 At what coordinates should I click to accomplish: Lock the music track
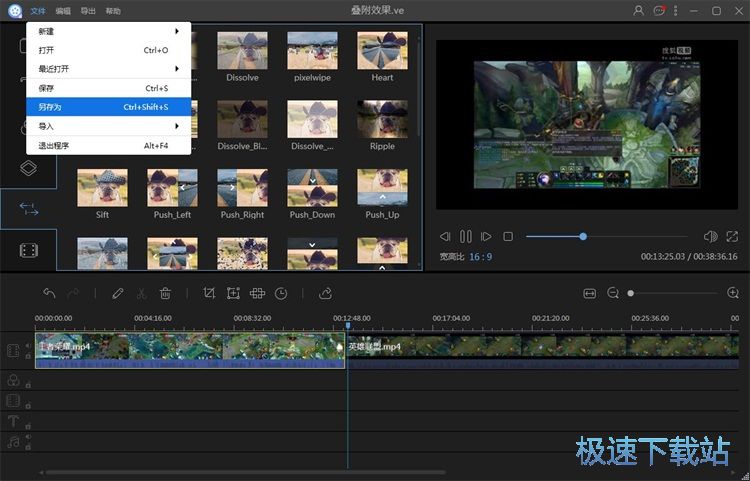point(28,447)
